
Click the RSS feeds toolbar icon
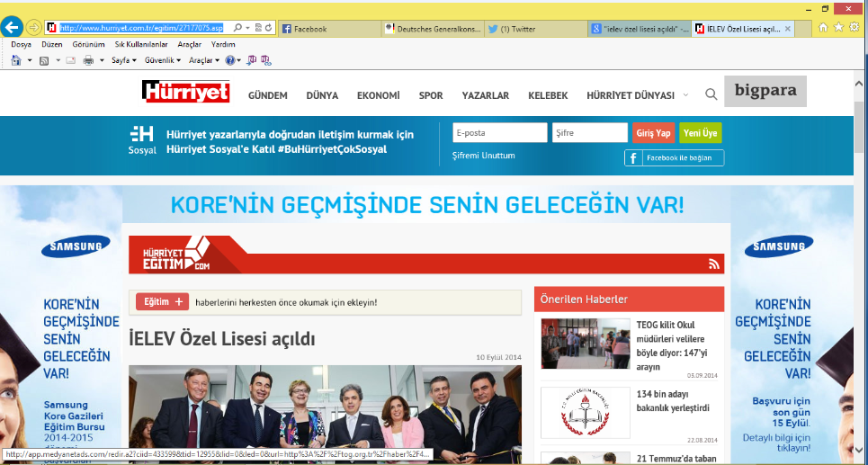(x=43, y=60)
